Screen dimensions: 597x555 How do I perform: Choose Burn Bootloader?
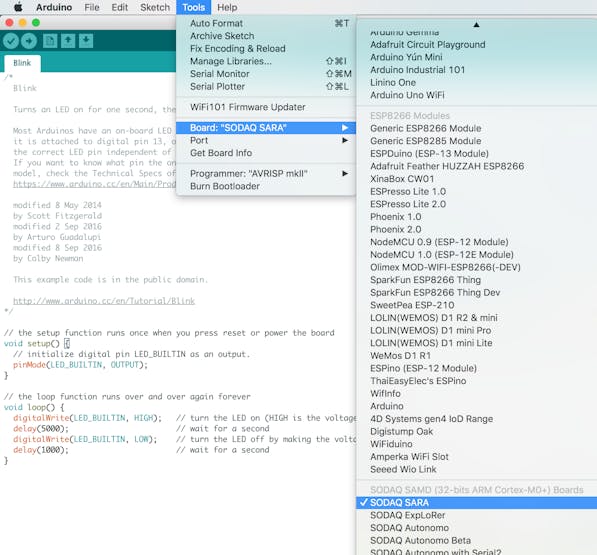pos(266,186)
